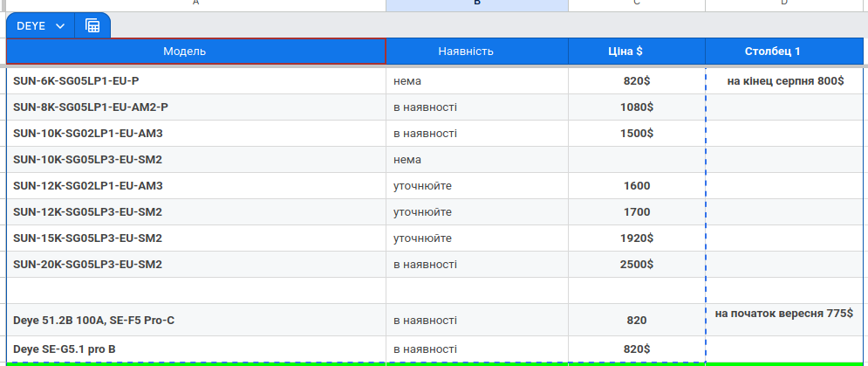Select availability cell for SUN-8K-SG05LP1-EU-AM2-P
The width and height of the screenshot is (868, 366).
click(477, 107)
